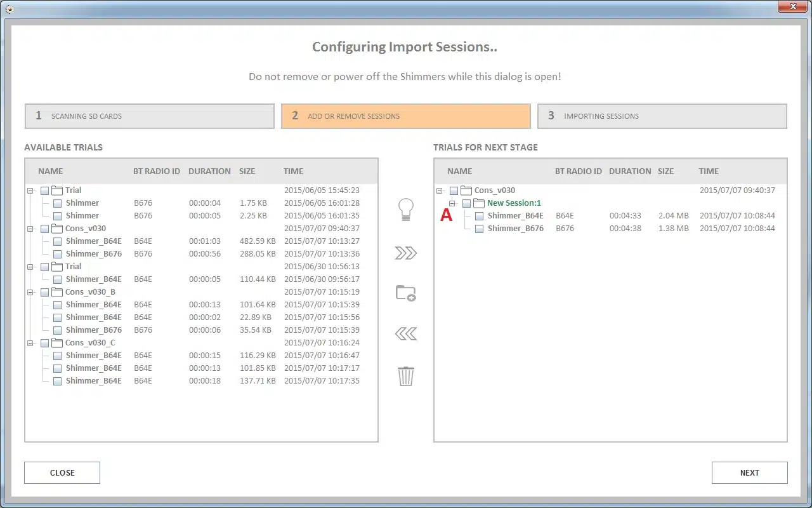Collapse the Cons_v030_B tree node
The image size is (812, 508).
pyautogui.click(x=30, y=292)
